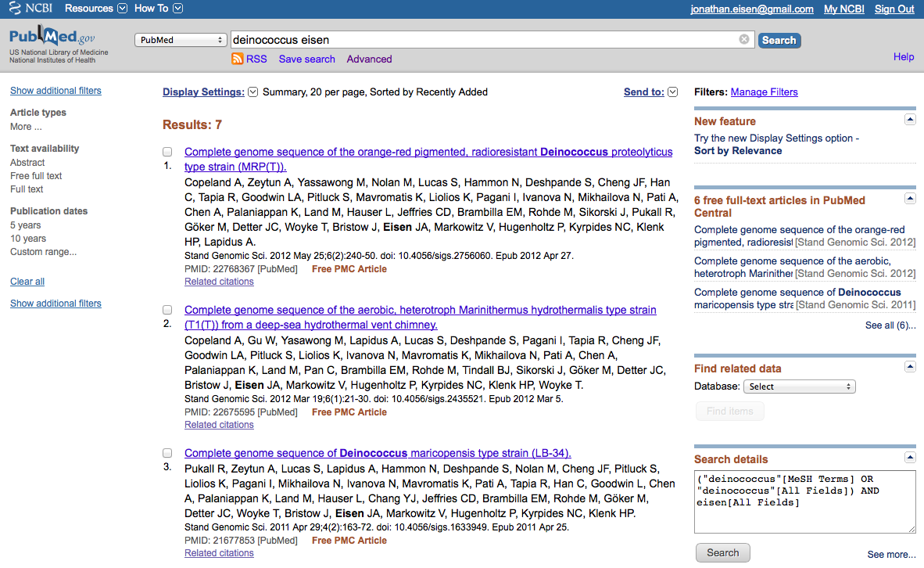Click the blue Search button
Image resolution: width=924 pixels, height=568 pixels.
point(779,40)
